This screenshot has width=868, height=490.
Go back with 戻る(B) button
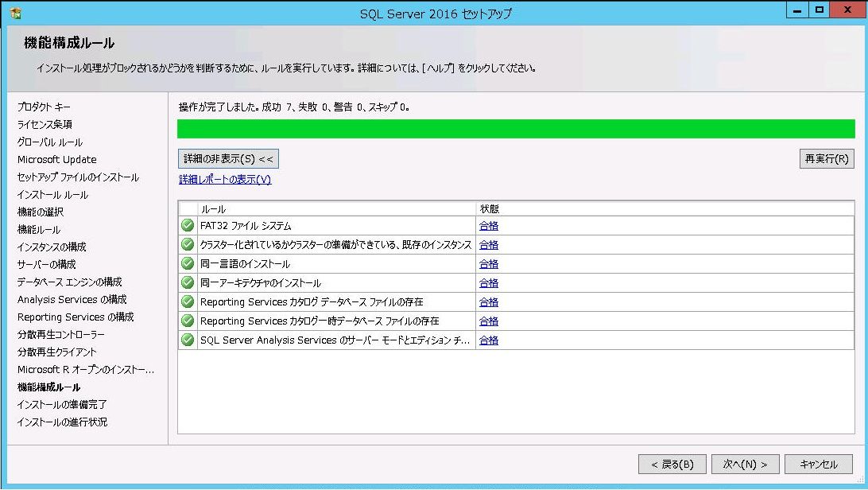[x=672, y=464]
